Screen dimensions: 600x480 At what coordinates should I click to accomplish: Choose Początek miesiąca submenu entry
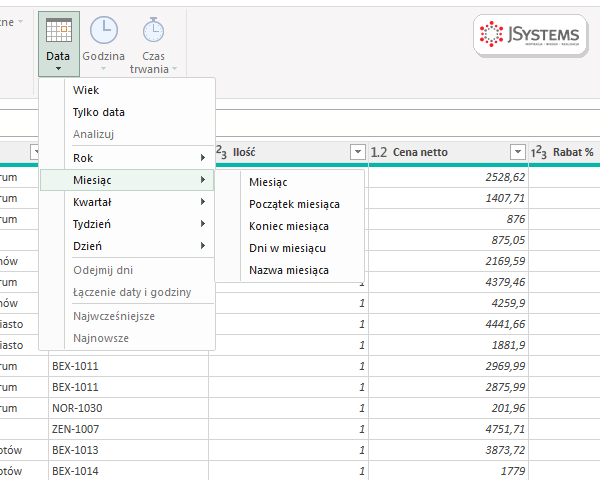tap(290, 204)
